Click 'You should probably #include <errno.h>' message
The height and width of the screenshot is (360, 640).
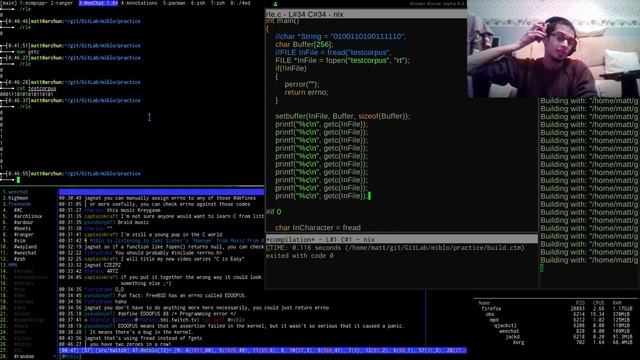click(x=169, y=253)
